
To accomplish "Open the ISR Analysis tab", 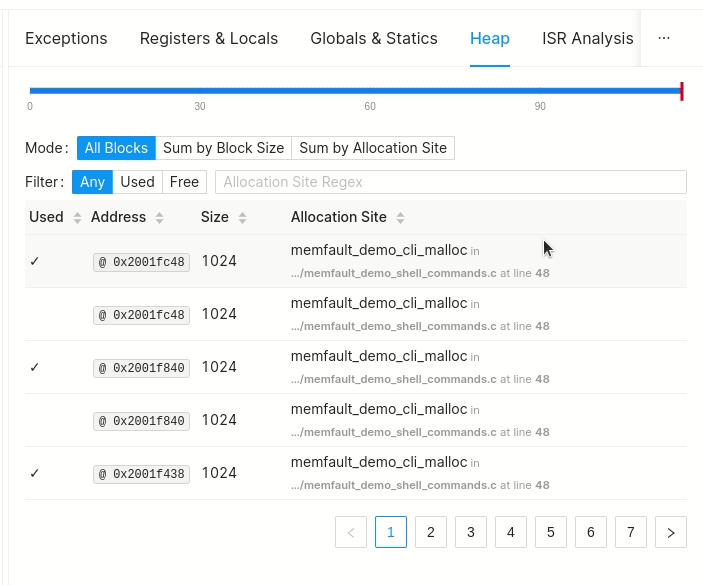I will point(587,38).
